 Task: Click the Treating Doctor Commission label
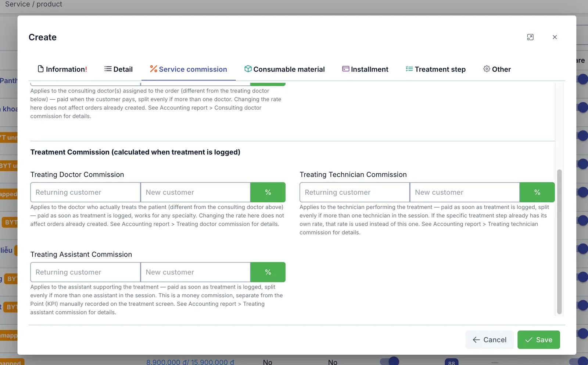point(77,174)
